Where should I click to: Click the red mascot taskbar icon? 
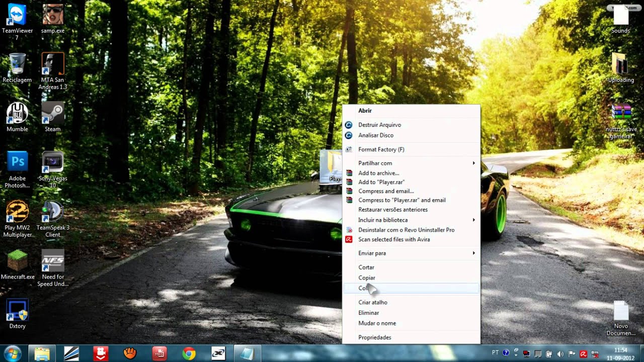[101, 353]
